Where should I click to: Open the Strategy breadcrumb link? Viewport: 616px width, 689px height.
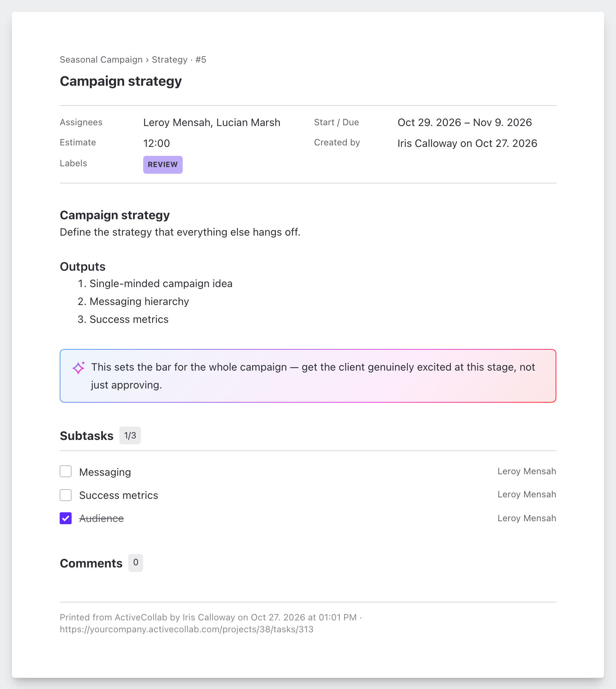point(170,60)
